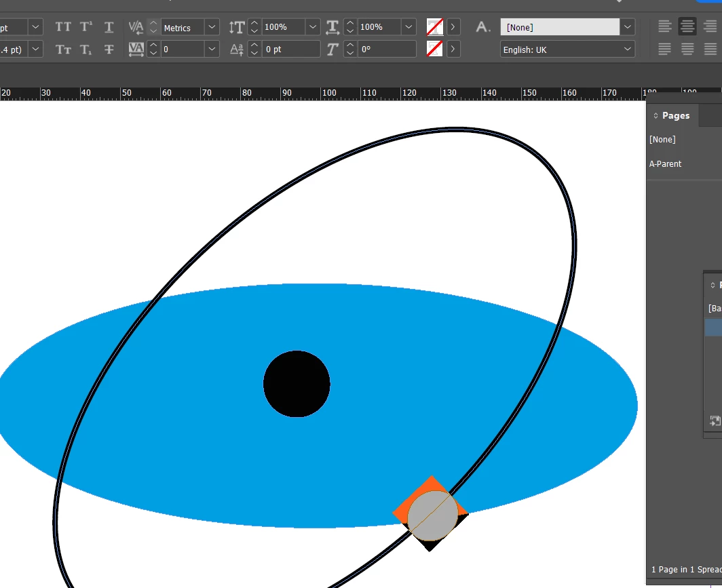Open the 'English: UK' language dropdown
Viewport: 722px width, 588px height.
[567, 50]
